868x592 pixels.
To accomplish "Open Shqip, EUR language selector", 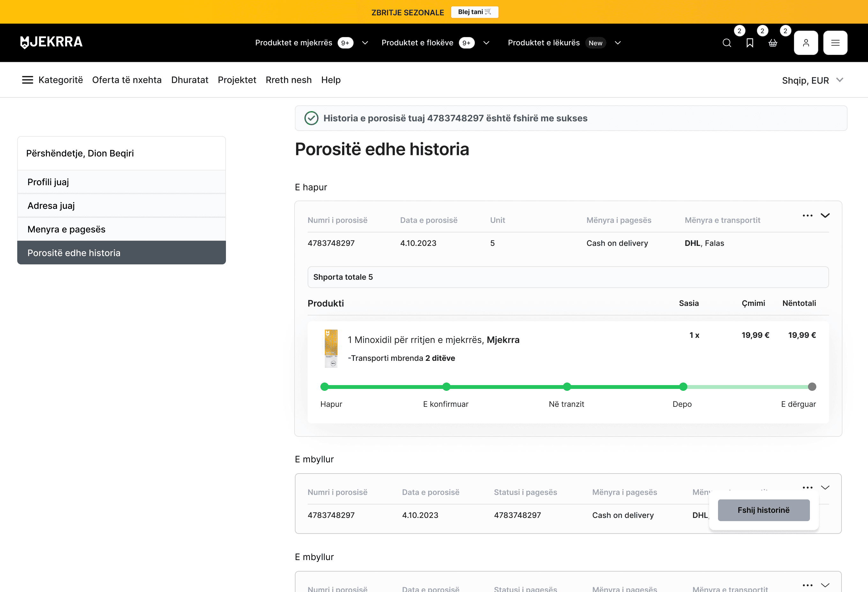I will [812, 80].
